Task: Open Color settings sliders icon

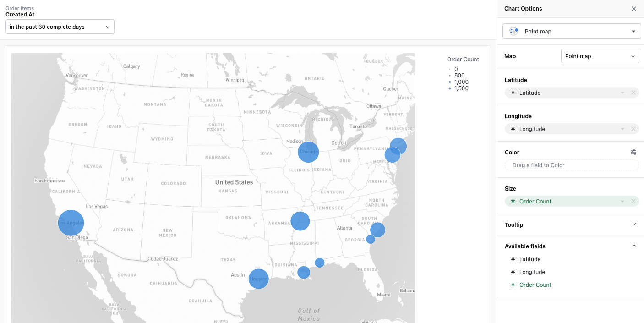Action: tap(633, 152)
